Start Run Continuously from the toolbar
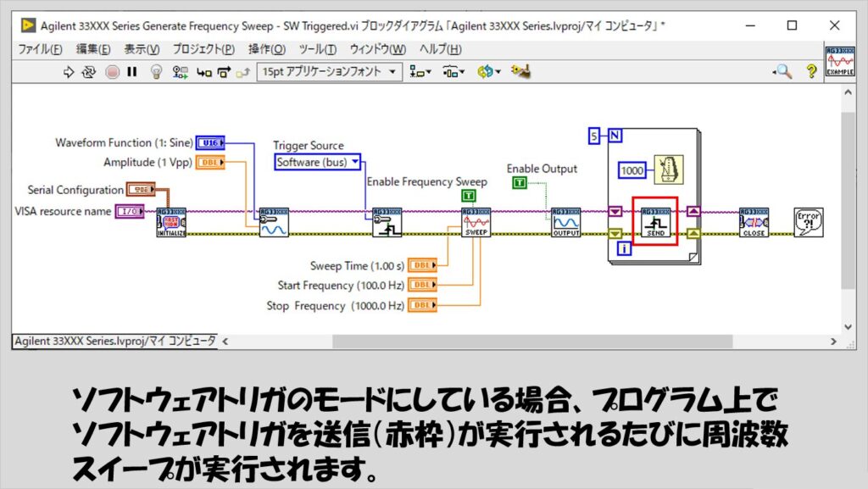 click(x=88, y=72)
